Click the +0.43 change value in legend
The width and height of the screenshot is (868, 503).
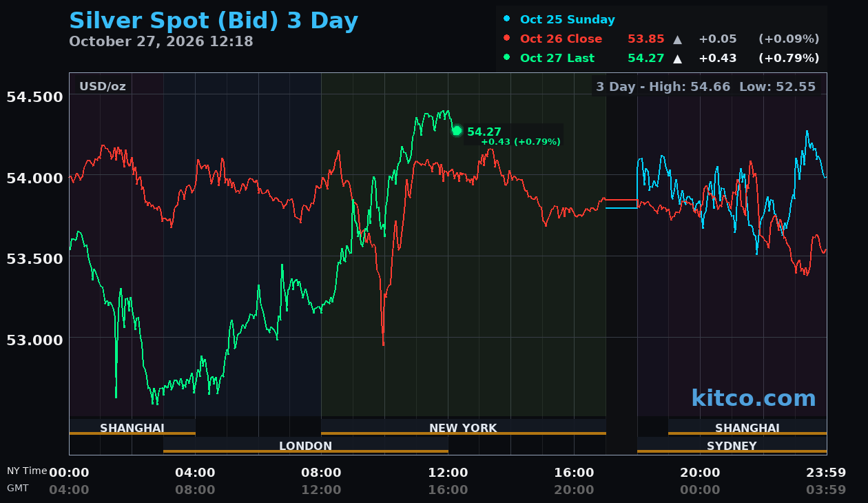click(717, 58)
